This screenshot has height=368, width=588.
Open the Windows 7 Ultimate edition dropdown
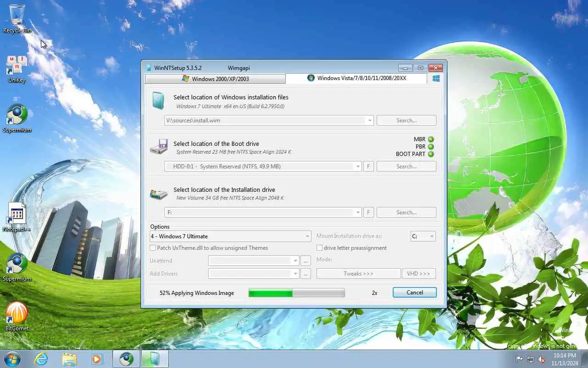pos(230,236)
